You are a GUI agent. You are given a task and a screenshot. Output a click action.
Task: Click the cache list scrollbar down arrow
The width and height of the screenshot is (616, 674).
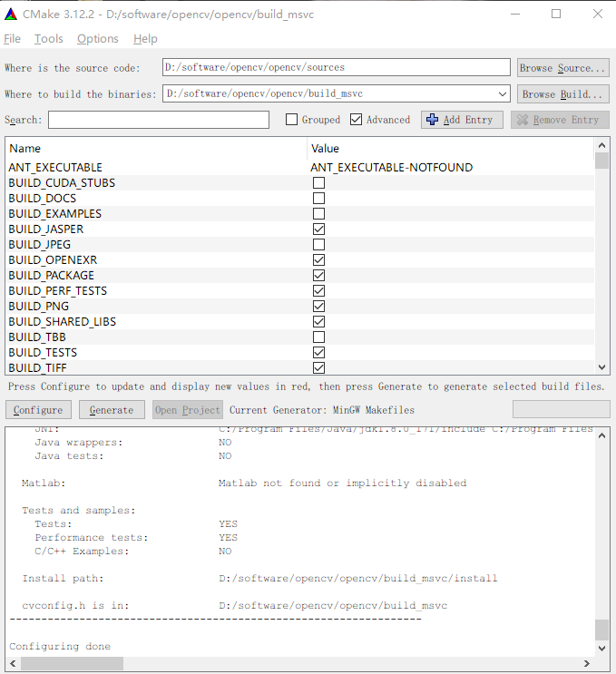(601, 367)
